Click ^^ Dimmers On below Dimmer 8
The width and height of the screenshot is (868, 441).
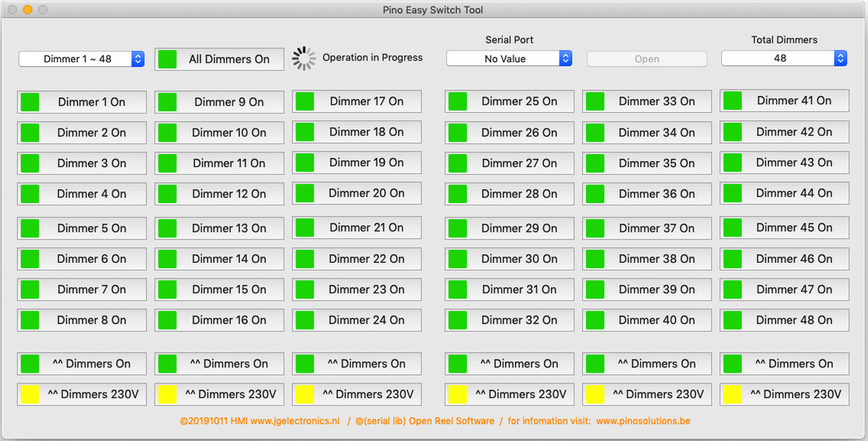(x=82, y=364)
